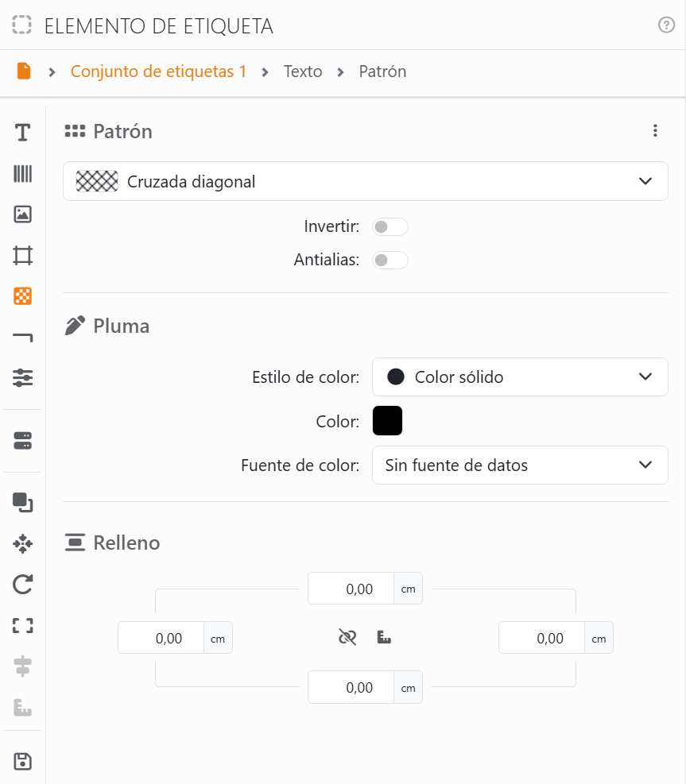Expand the Estilo de color dropdown

(520, 377)
